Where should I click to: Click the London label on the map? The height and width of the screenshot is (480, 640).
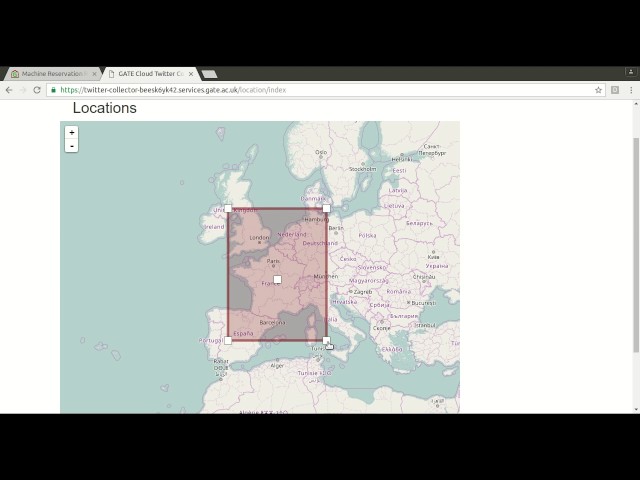click(259, 237)
